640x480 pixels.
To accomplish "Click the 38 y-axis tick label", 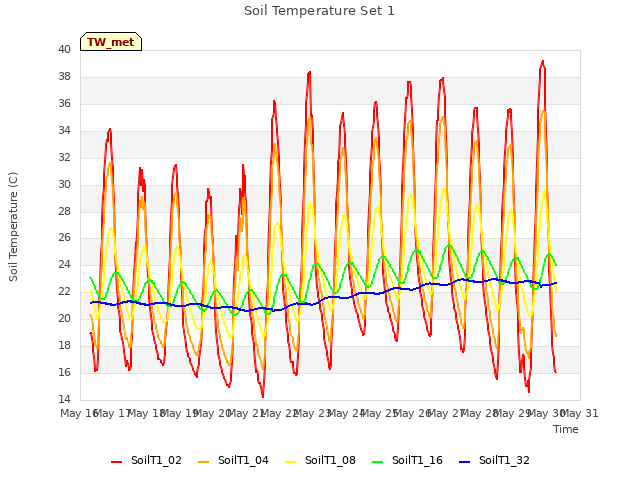I will 64,76.
